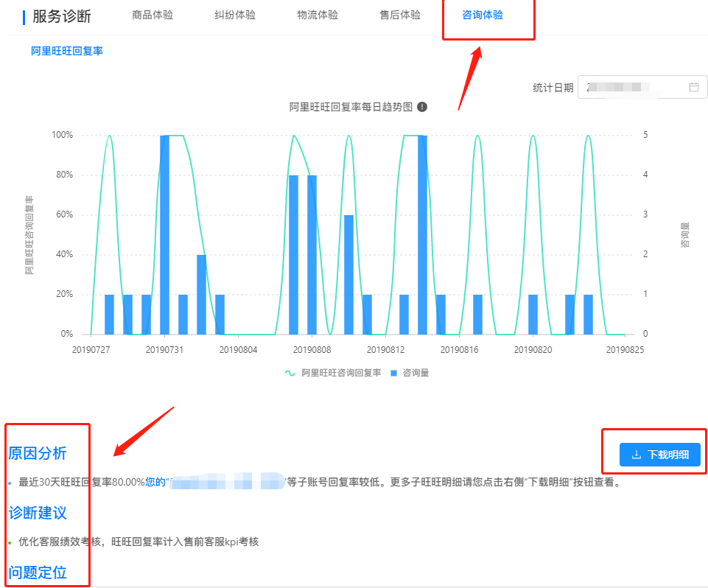Switch to the 纠纷体验 tab
708x588 pixels.
(234, 15)
